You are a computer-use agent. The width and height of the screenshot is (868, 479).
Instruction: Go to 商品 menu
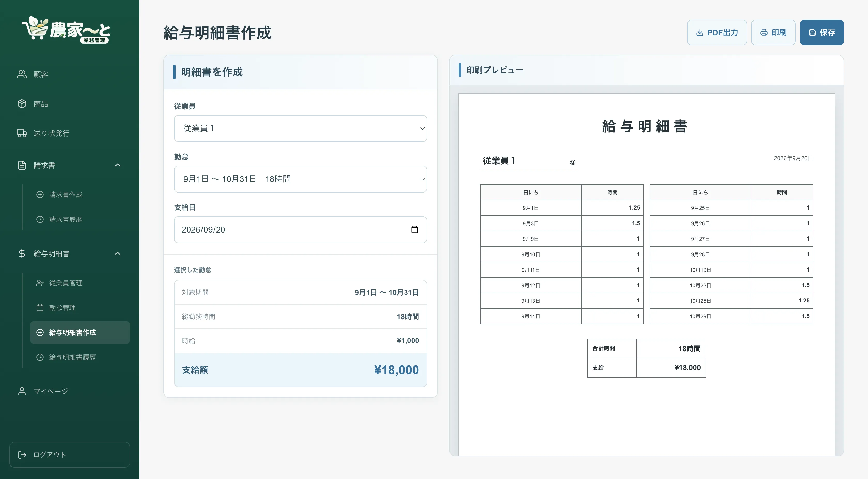point(70,104)
